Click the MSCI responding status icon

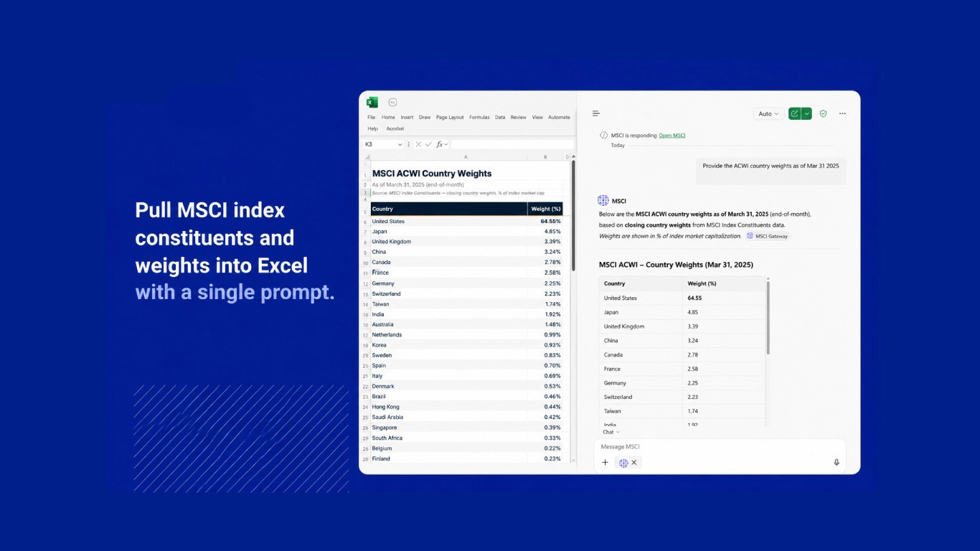point(603,135)
